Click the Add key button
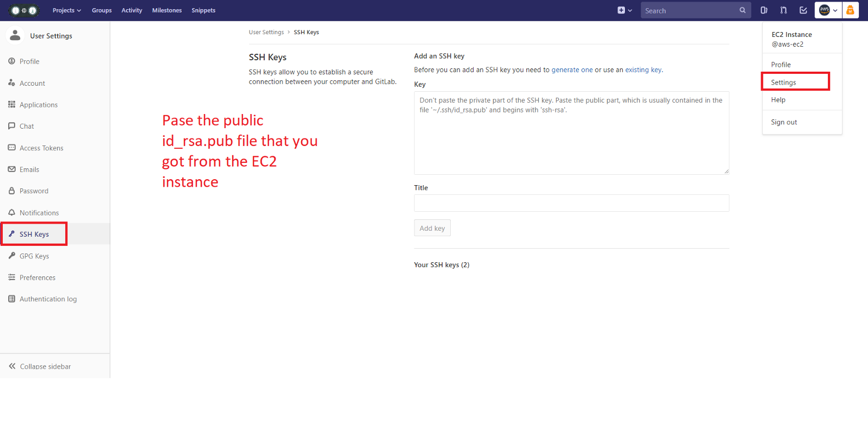Viewport: 868px width, 430px height. click(432, 228)
